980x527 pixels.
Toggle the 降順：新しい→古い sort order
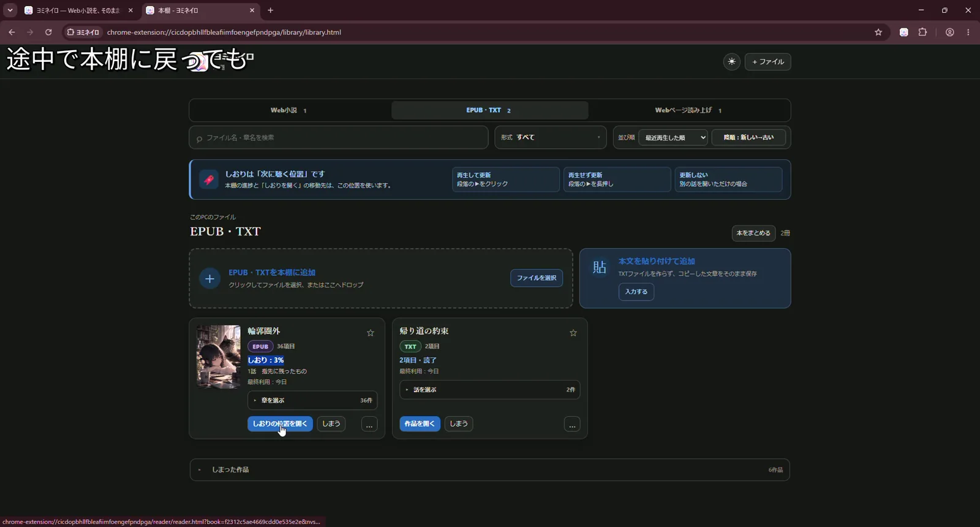click(748, 137)
